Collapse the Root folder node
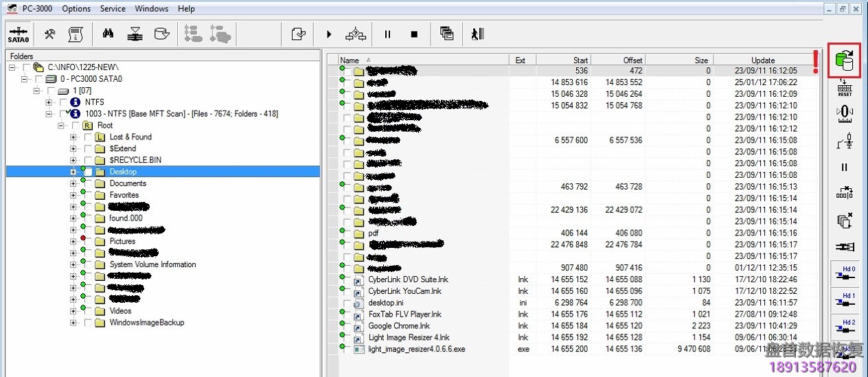The width and height of the screenshot is (868, 377). click(61, 126)
